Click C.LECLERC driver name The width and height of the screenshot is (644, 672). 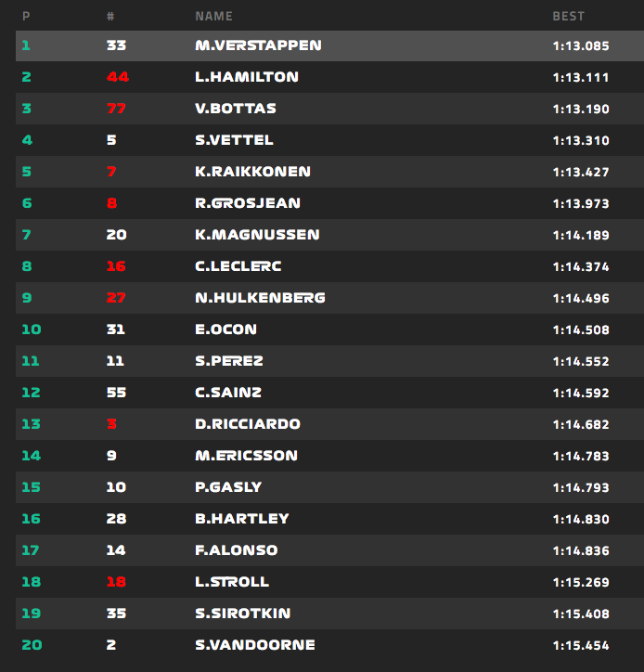point(238,266)
